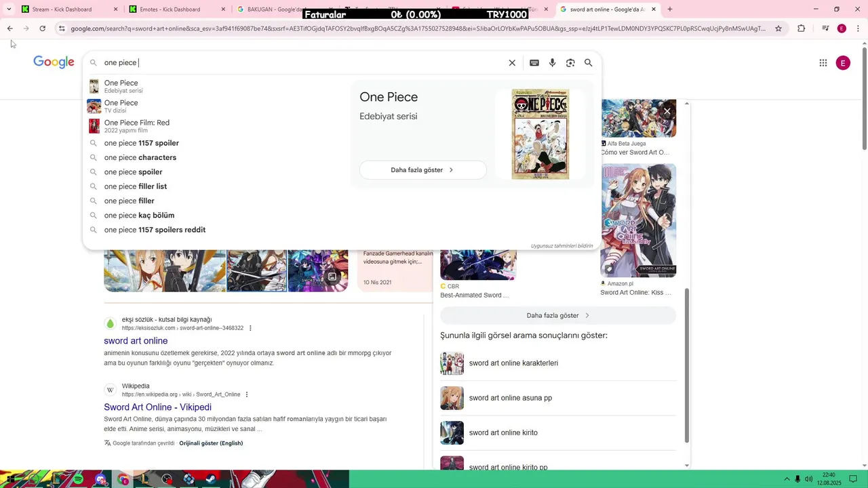Reload the current page
868x488 pixels.
42,28
